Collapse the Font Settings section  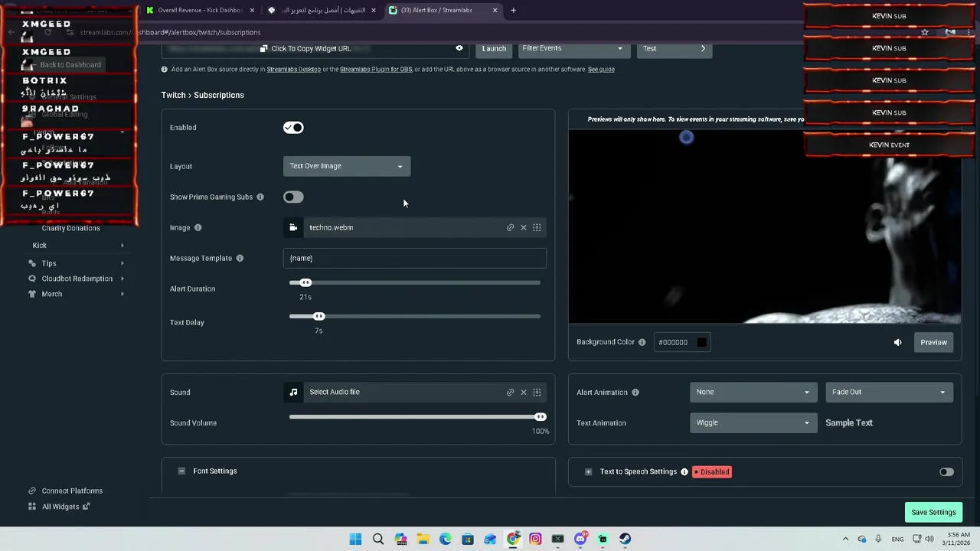[x=181, y=471]
